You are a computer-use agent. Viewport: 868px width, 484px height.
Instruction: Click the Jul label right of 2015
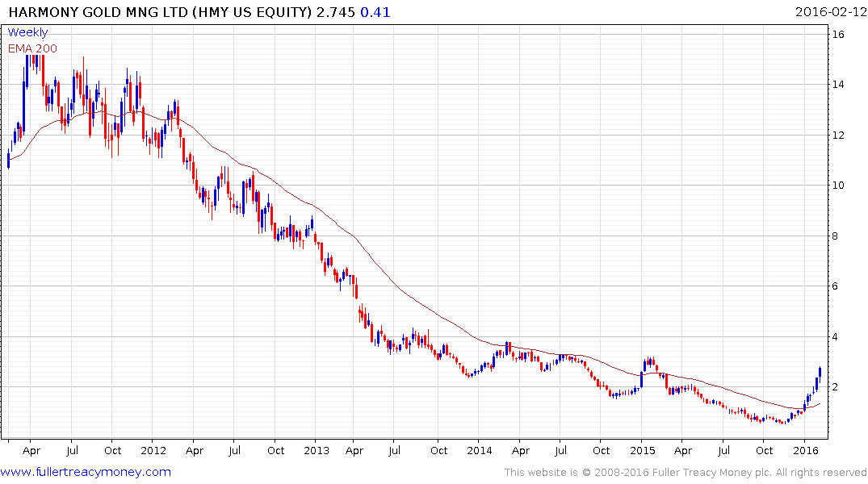click(x=723, y=451)
